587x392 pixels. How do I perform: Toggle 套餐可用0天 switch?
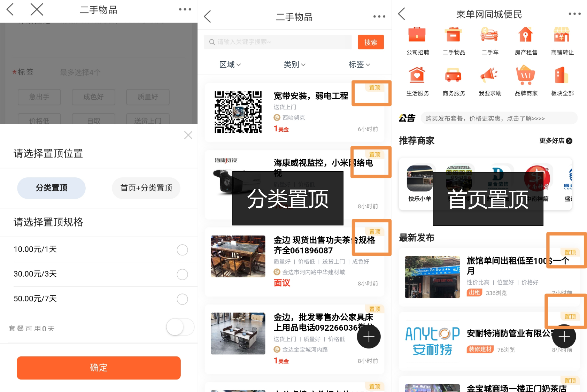pos(180,327)
